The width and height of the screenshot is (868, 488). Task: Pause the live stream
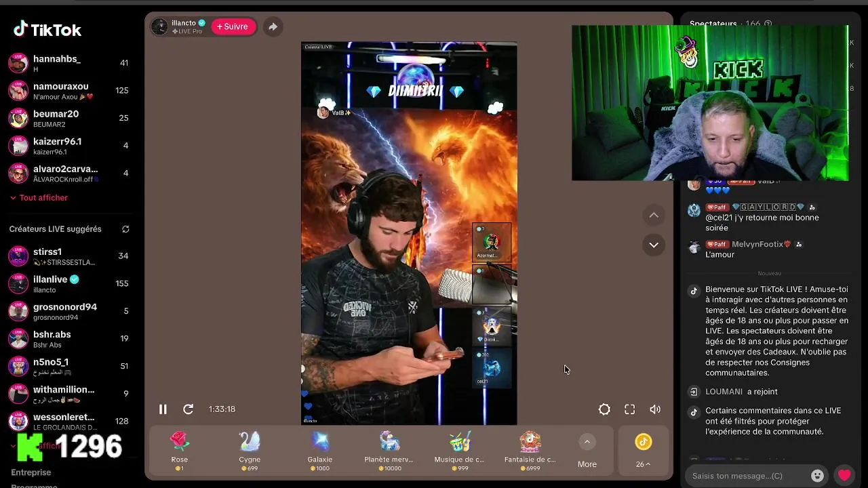click(163, 409)
